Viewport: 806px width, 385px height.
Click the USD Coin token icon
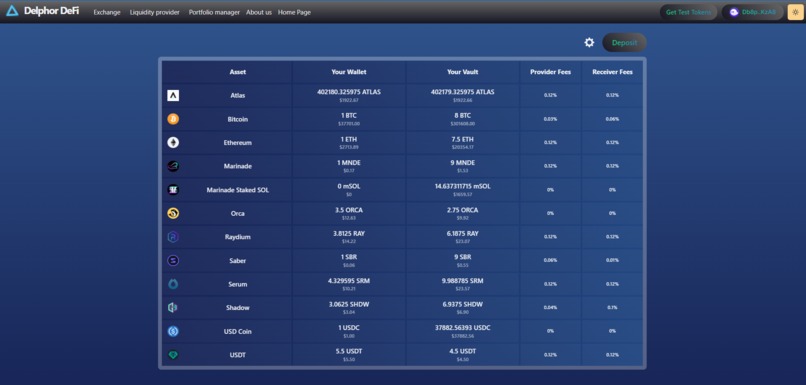coord(173,331)
